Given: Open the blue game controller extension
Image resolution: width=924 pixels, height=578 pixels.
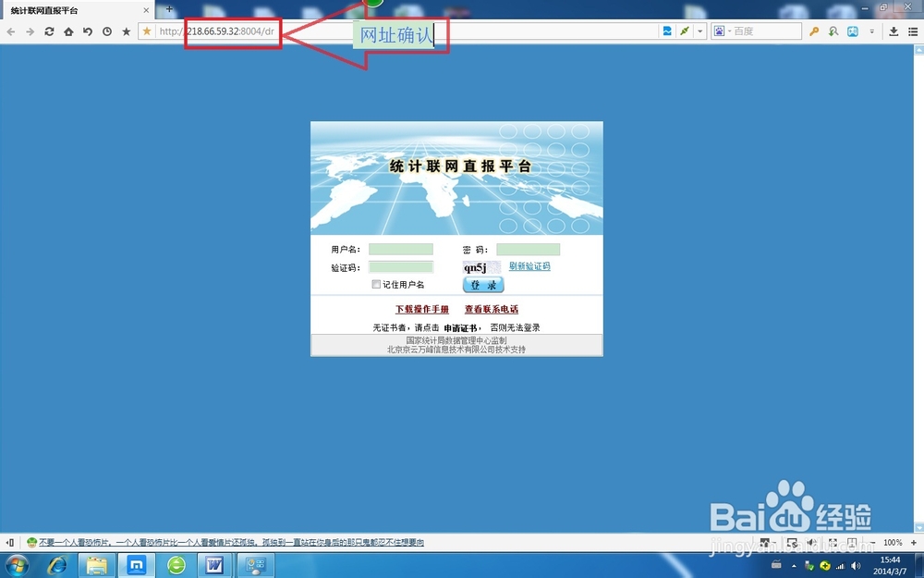Looking at the screenshot, I should 853,31.
